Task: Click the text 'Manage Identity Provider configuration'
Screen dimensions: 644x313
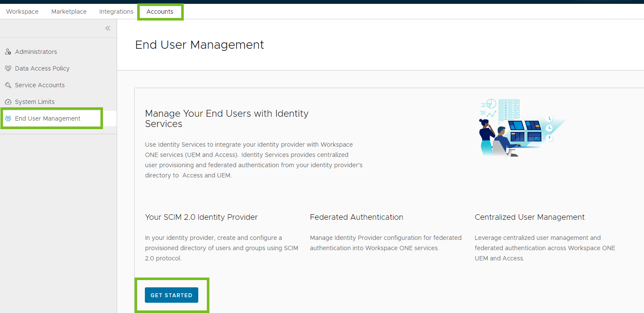Action: [x=386, y=243]
